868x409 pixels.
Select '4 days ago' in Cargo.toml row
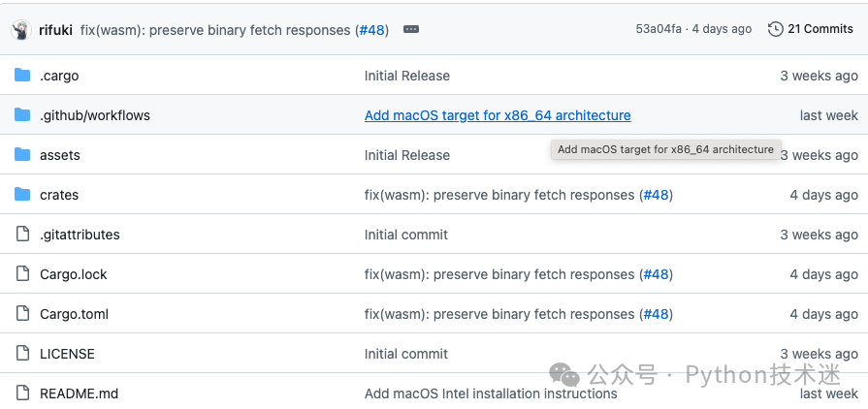point(823,314)
